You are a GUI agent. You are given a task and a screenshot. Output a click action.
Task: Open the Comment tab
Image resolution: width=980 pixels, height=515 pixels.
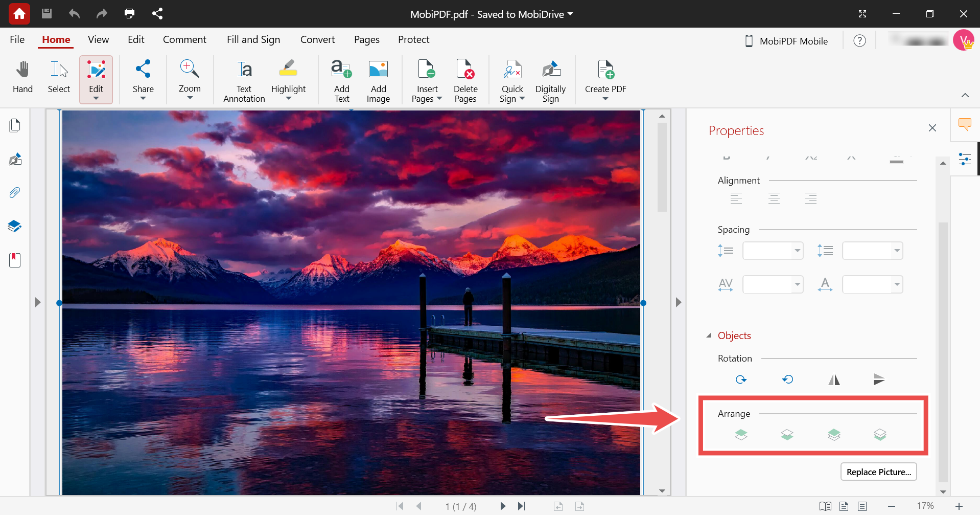point(184,39)
